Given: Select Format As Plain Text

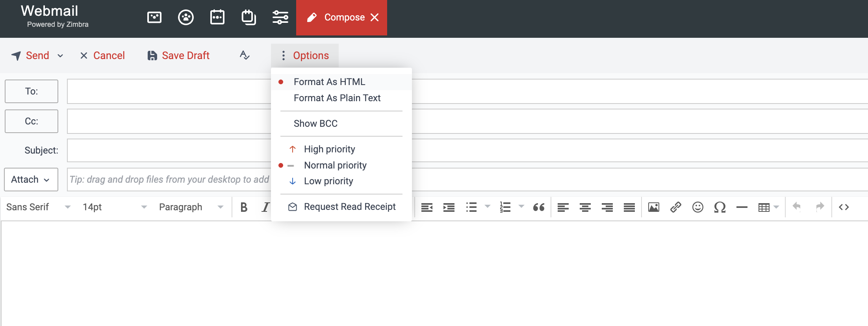Looking at the screenshot, I should pos(341,98).
